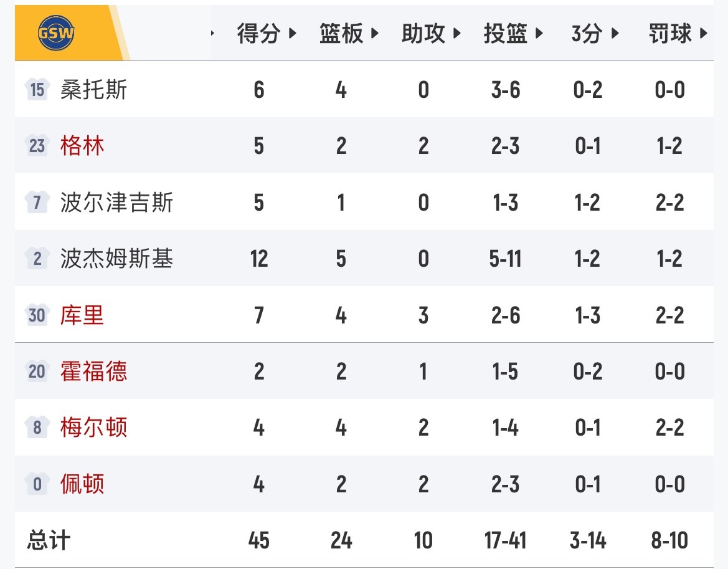728x569 pixels.
Task: Select the number 8 jersey badge for 梅尔顿
Action: [x=36, y=428]
